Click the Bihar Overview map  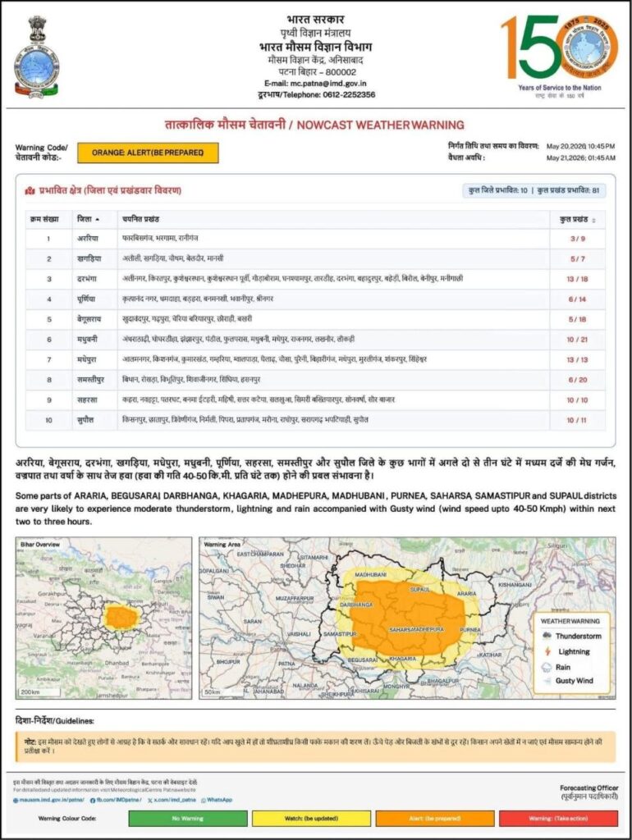103,619
